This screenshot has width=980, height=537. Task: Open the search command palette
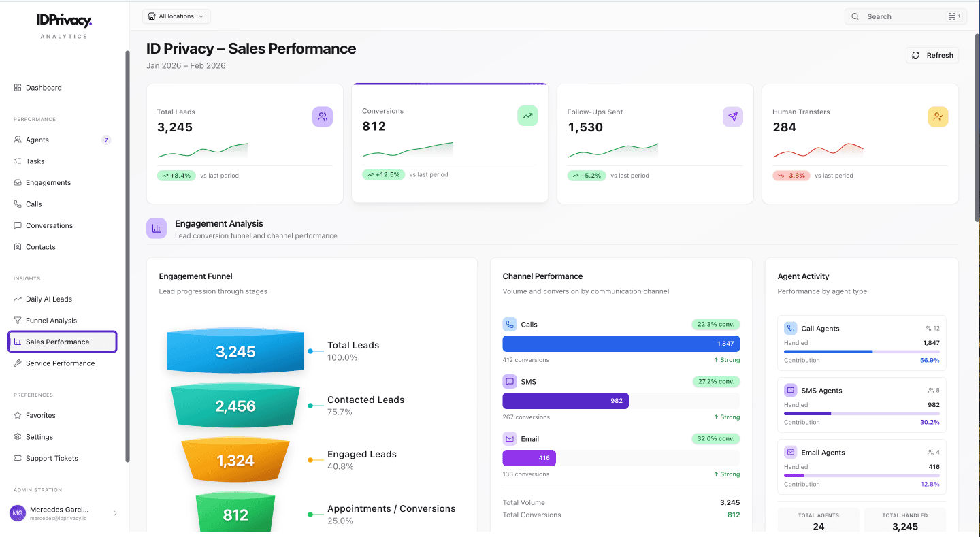905,16
